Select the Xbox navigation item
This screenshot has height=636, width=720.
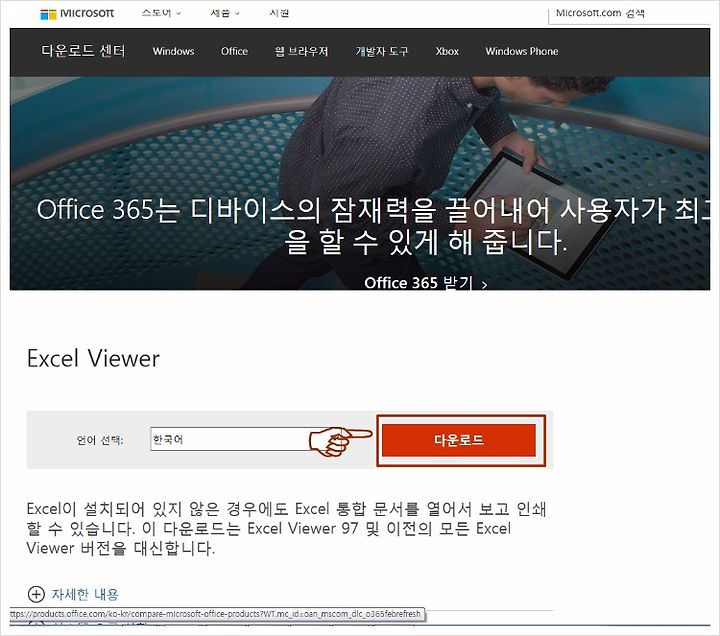point(447,51)
